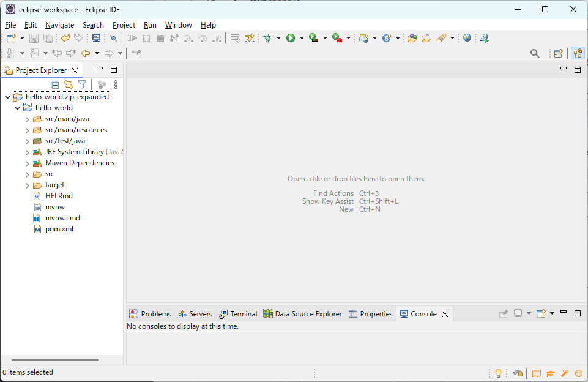
Task: Click the Step Over icon
Action: point(203,38)
